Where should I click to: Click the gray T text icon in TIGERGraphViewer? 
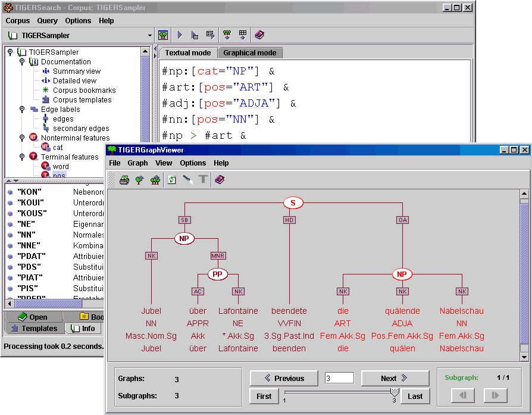pyautogui.click(x=203, y=179)
